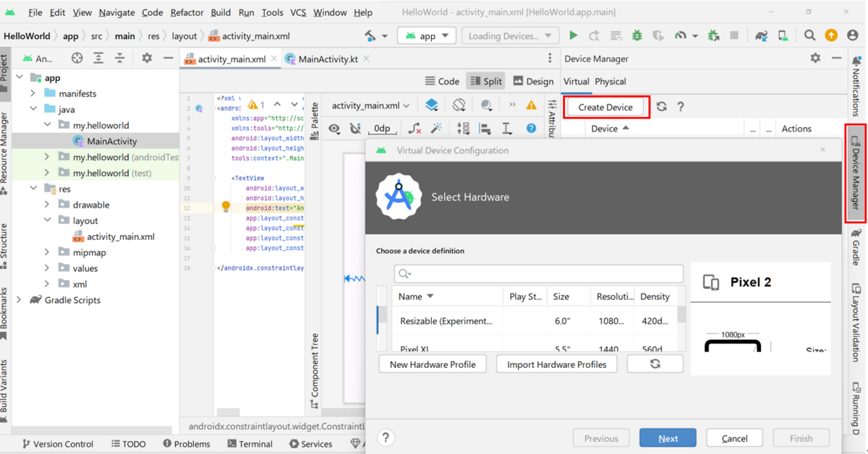Click the Infer Constraints magic wand icon
The image size is (868, 454).
pyautogui.click(x=436, y=129)
